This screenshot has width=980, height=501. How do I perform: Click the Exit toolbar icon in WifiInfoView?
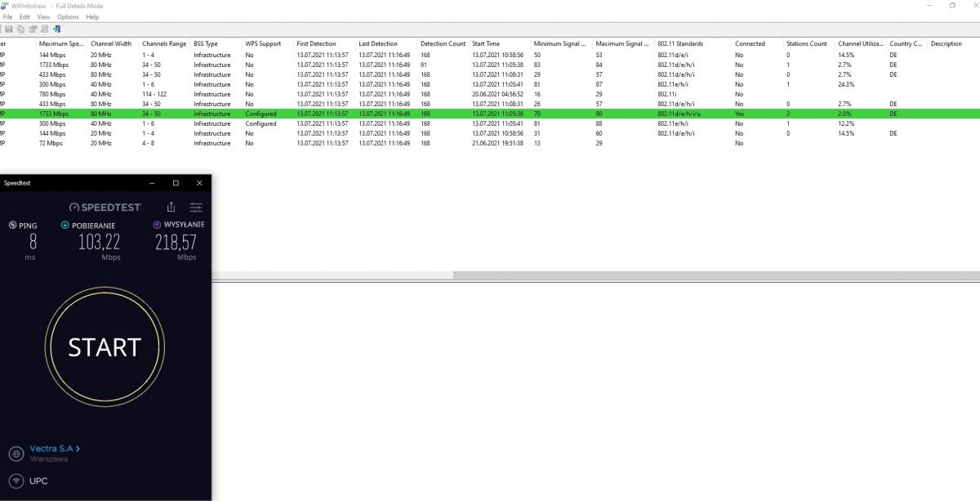[56, 29]
